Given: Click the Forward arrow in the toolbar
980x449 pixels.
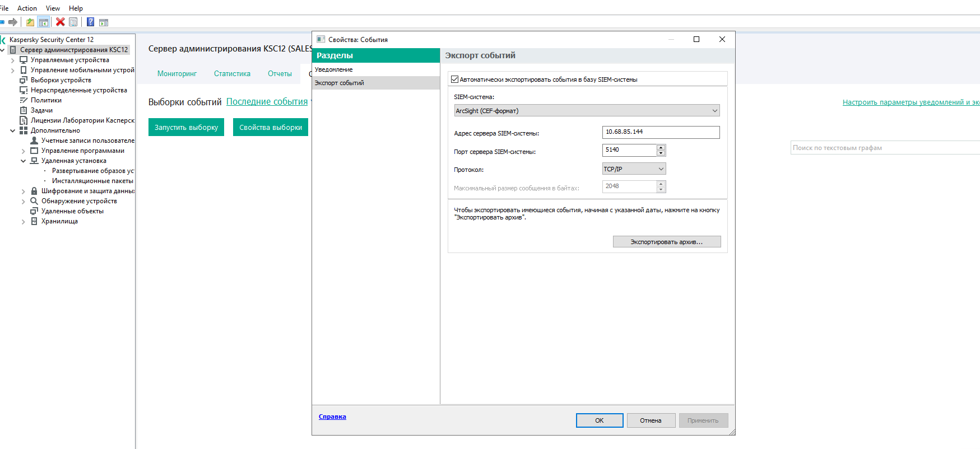Looking at the screenshot, I should [13, 22].
